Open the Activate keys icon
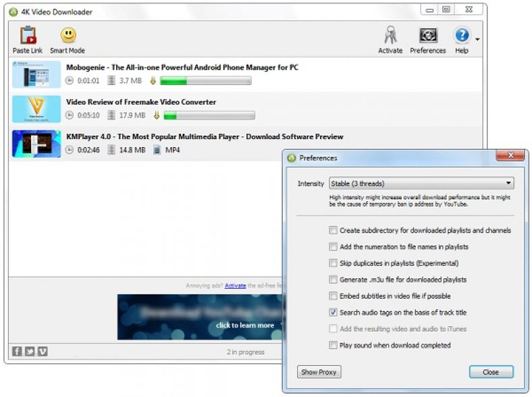 tap(390, 35)
